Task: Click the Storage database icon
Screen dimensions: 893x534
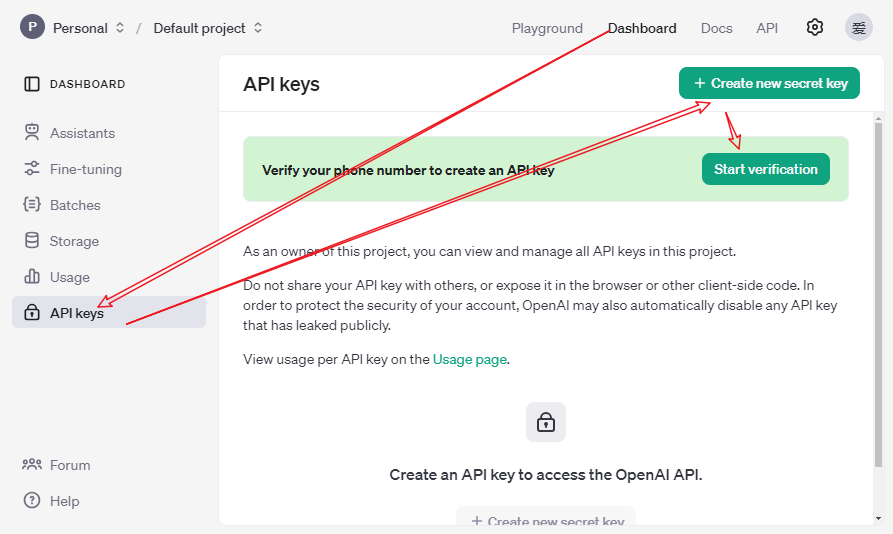Action: [x=32, y=240]
